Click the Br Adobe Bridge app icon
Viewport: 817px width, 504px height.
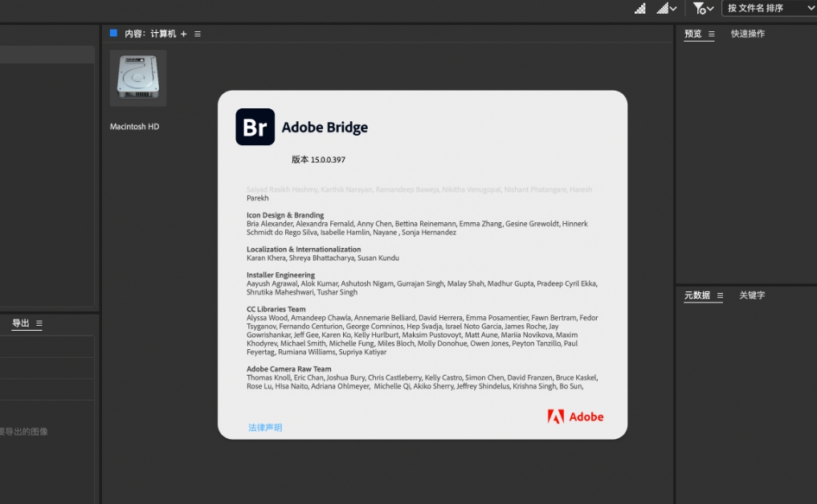[255, 127]
